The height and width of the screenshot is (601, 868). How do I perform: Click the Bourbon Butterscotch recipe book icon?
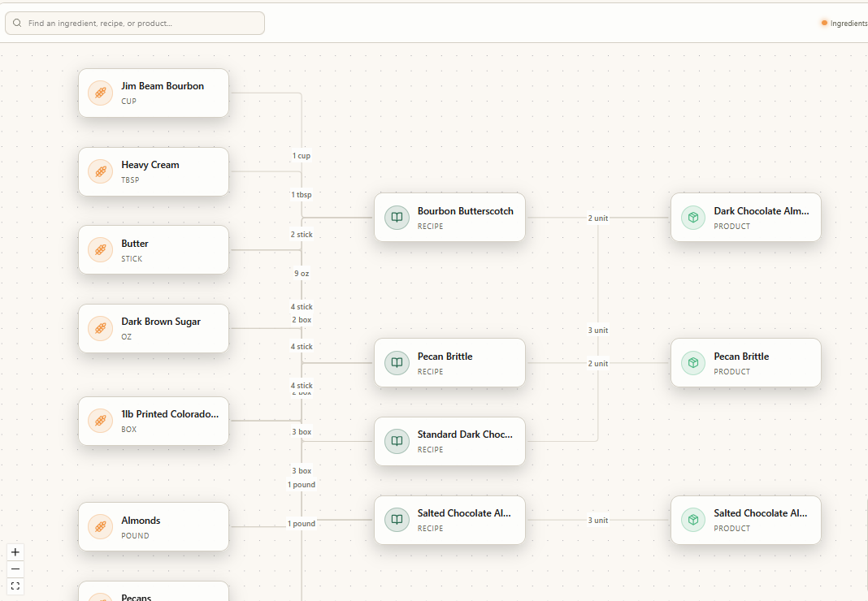pyautogui.click(x=397, y=218)
